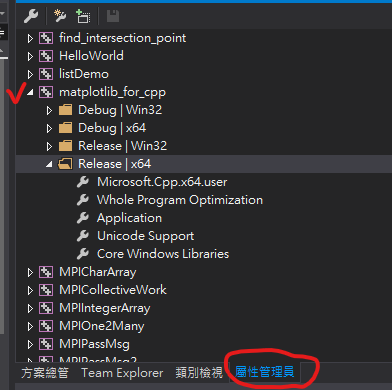Click wrench icon beside Application
Viewport: 392px width, 390px height.
[x=83, y=218]
